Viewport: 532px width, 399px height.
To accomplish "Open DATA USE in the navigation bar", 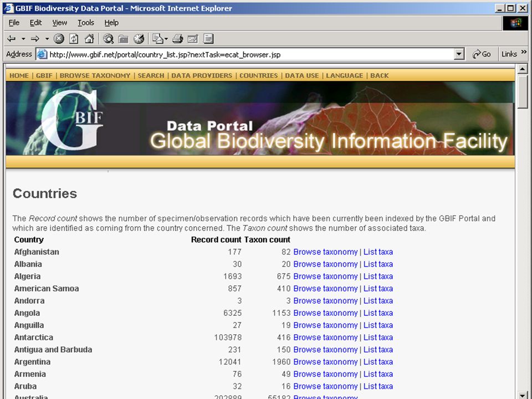I will pos(302,76).
